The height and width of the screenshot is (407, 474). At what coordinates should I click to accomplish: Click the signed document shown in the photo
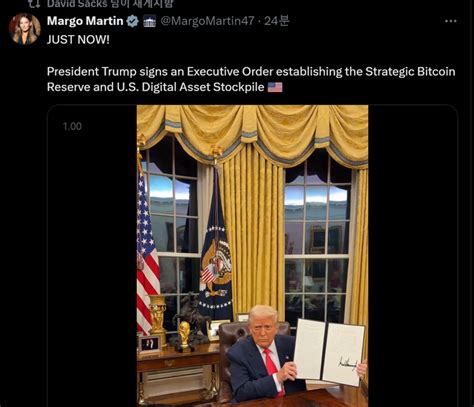[329, 352]
